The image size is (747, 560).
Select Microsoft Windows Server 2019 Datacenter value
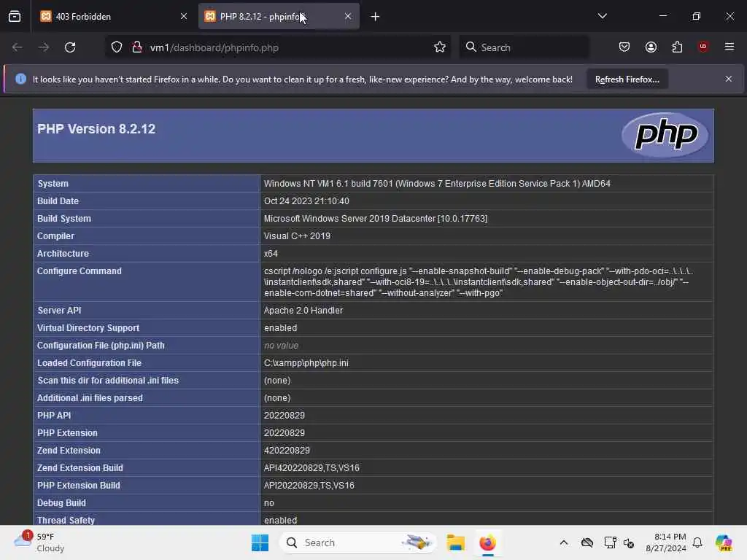(376, 219)
